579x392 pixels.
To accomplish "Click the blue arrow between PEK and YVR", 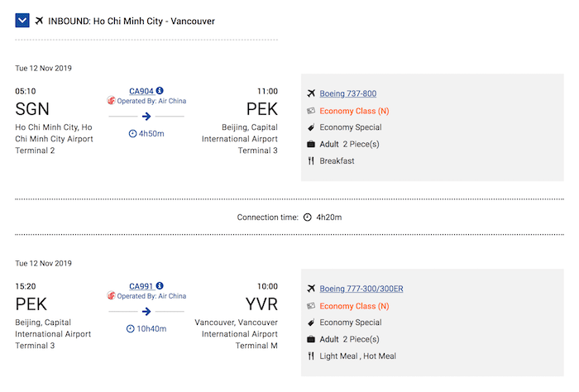I will point(146,312).
